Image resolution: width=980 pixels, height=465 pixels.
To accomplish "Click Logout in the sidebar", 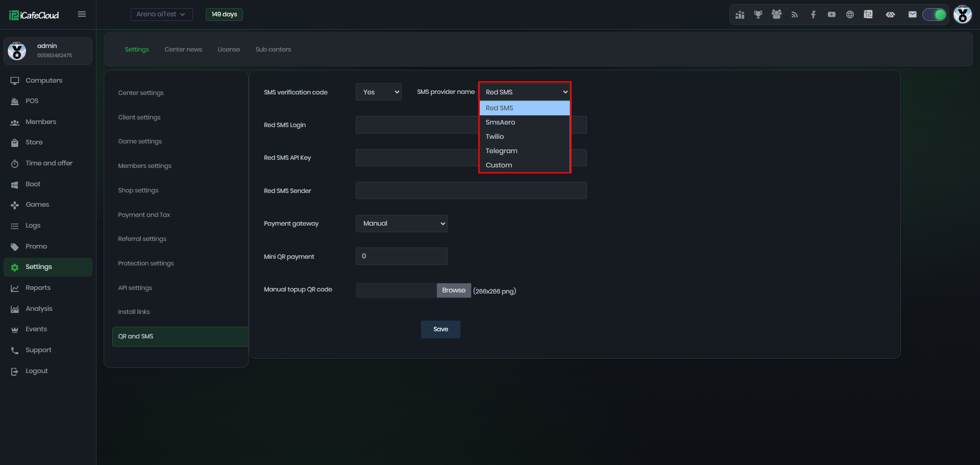I will click(x=48, y=371).
